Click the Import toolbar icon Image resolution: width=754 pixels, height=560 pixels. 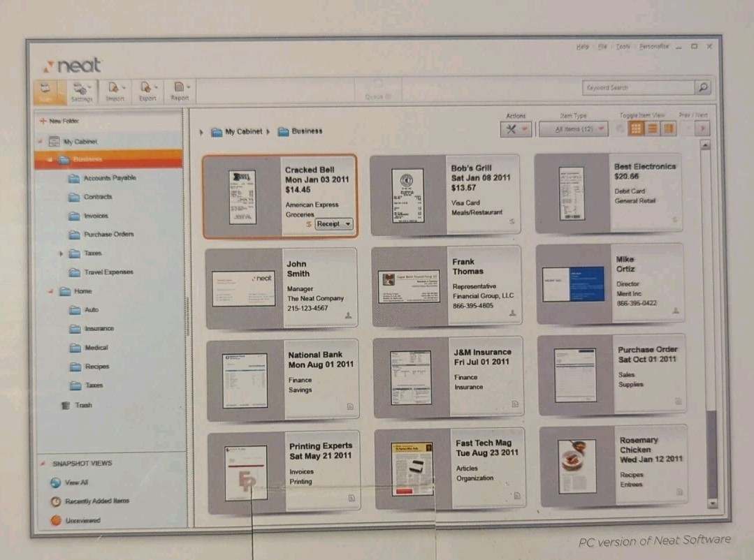[115, 91]
